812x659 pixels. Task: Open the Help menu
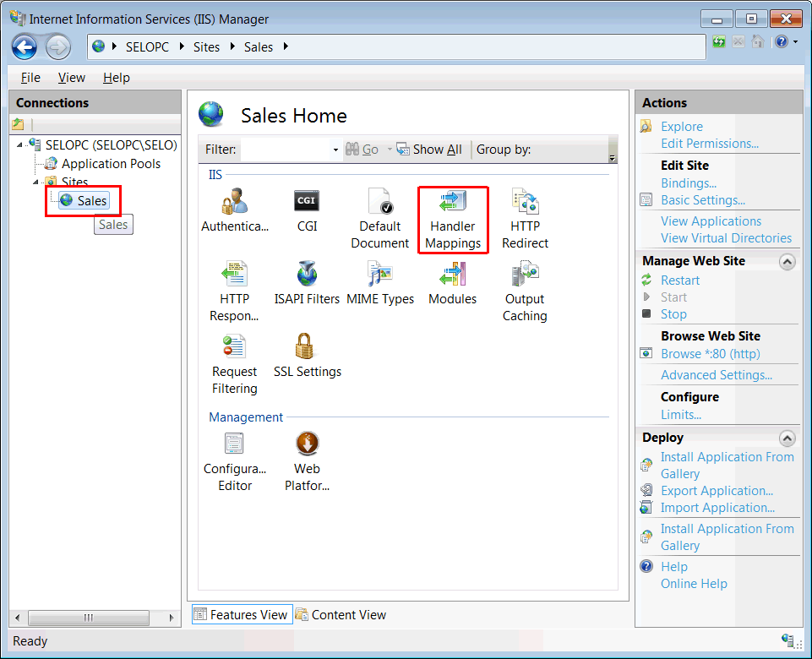117,78
